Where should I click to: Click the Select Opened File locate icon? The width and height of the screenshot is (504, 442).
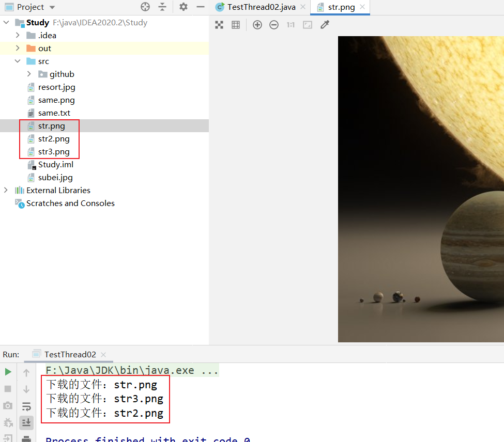pyautogui.click(x=145, y=7)
